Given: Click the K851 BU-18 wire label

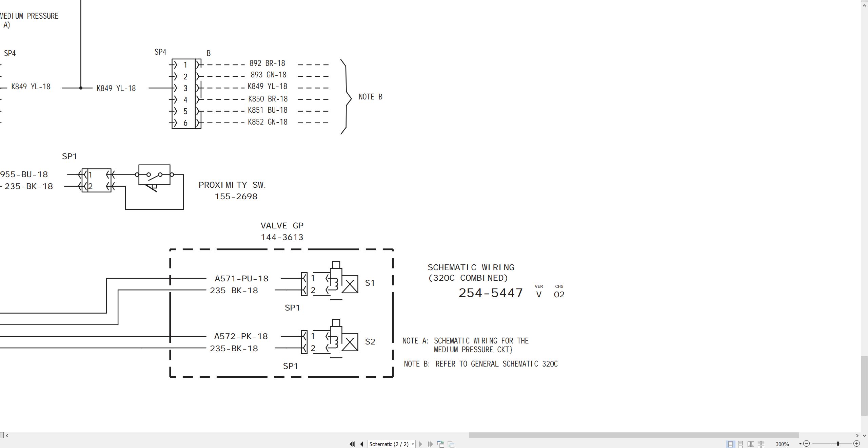Looking at the screenshot, I should pyautogui.click(x=268, y=110).
